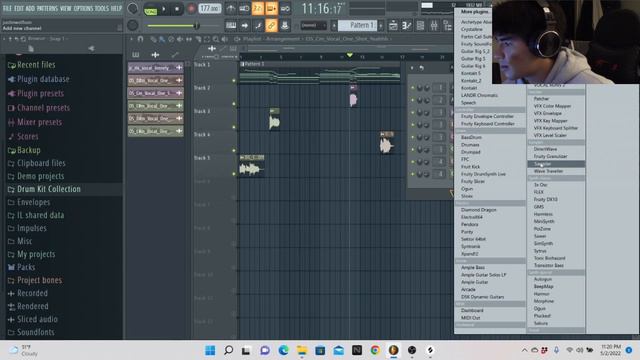
Task: Click the stamp icon beside the link icon
Action: click(x=284, y=25)
